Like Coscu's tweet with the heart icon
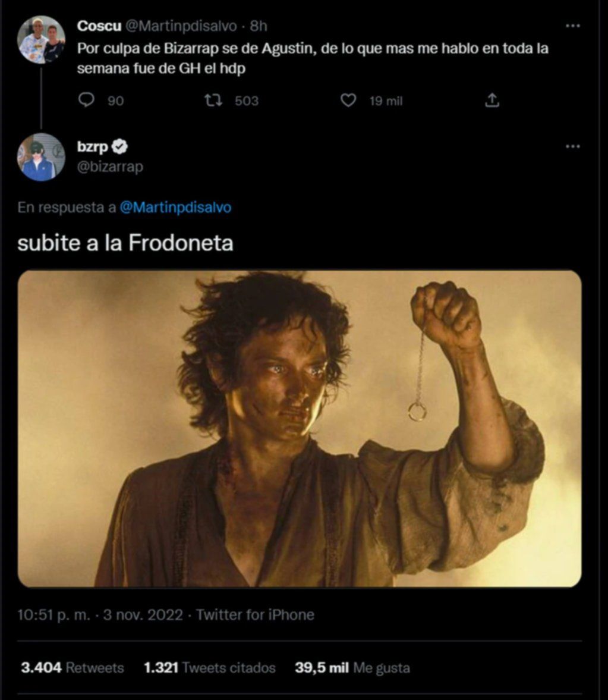Viewport: 608px width, 700px height. (x=348, y=101)
